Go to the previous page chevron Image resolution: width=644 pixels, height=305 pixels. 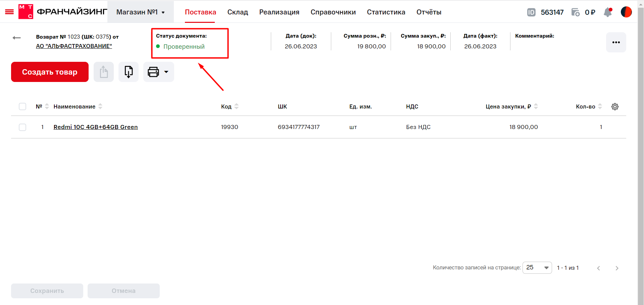(598, 268)
